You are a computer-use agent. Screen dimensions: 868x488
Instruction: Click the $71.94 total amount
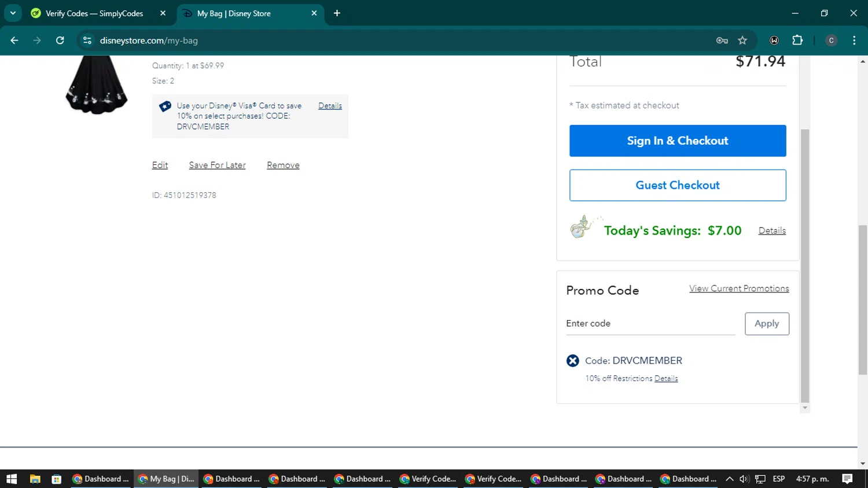(x=760, y=61)
